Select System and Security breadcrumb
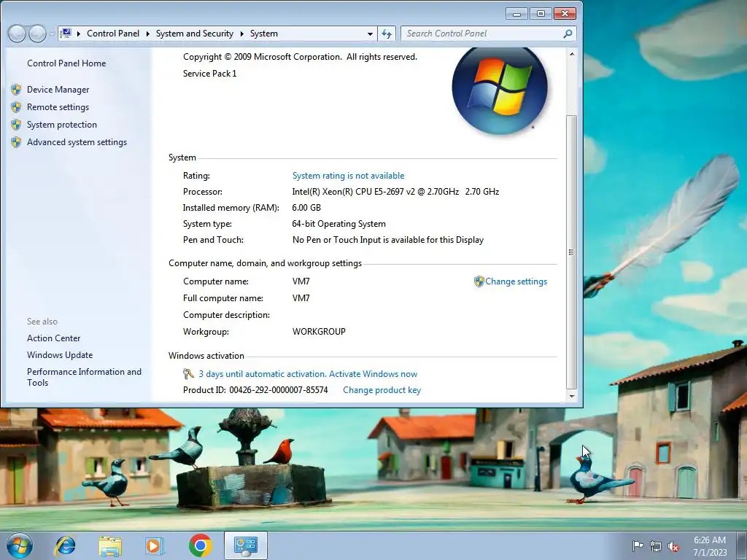Viewport: 747px width, 560px height. coord(194,34)
